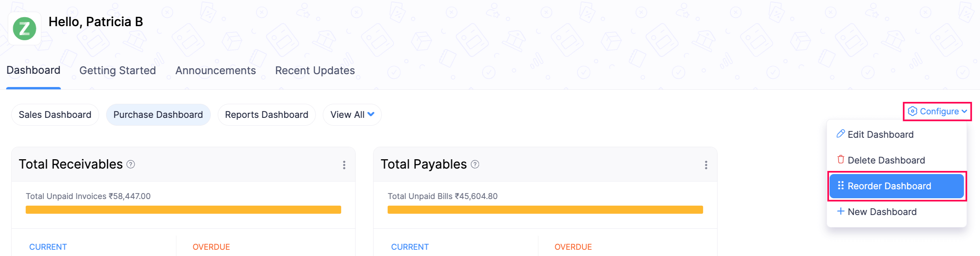
Task: Click help icon beside Total Receivables
Action: 131,164
